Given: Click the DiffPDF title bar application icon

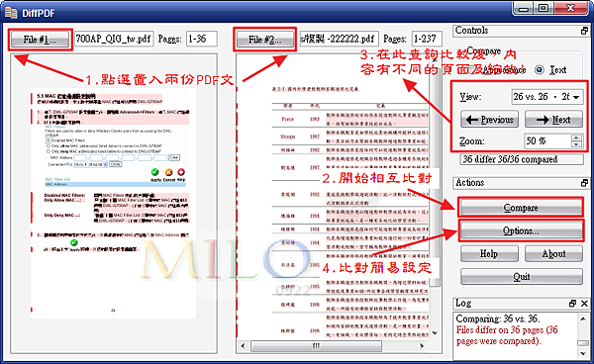Looking at the screenshot, I should point(11,13).
